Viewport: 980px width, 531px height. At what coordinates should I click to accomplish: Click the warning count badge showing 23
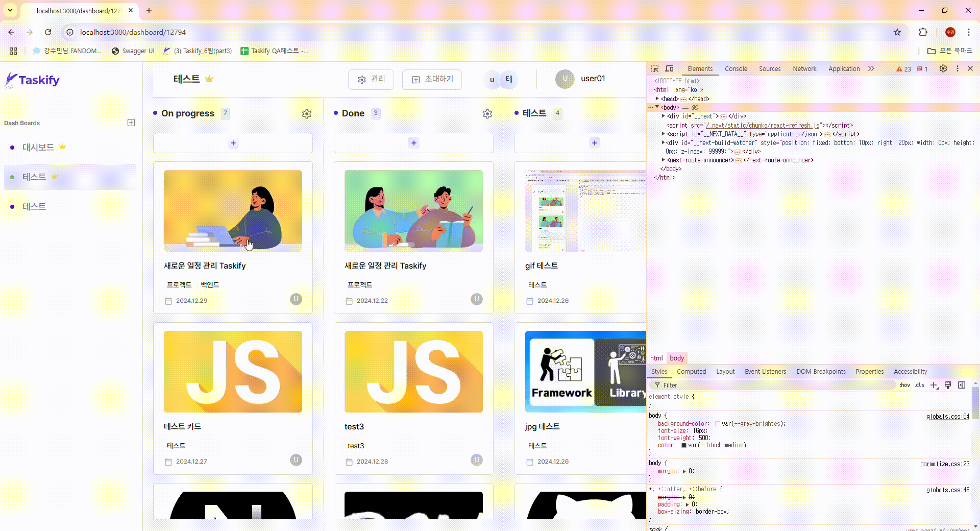click(903, 69)
